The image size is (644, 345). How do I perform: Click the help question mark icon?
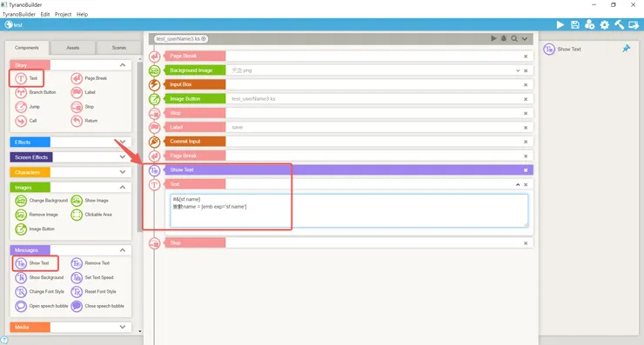3,340
